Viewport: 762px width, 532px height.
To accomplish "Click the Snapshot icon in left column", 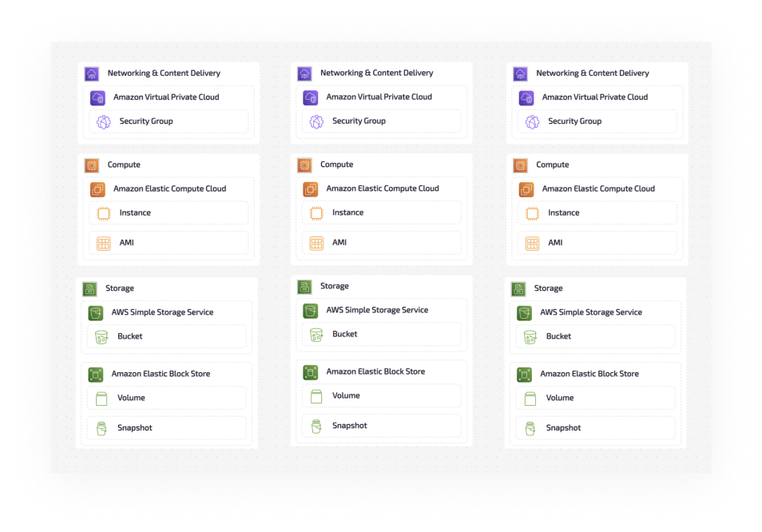I will [x=101, y=428].
